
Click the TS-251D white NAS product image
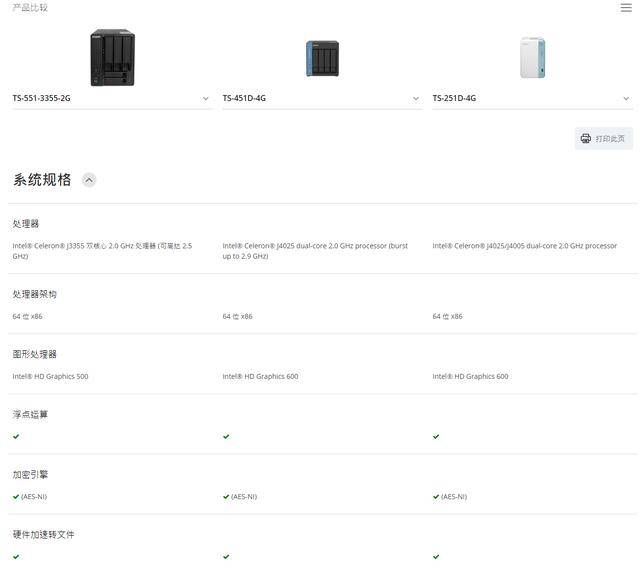tap(532, 57)
